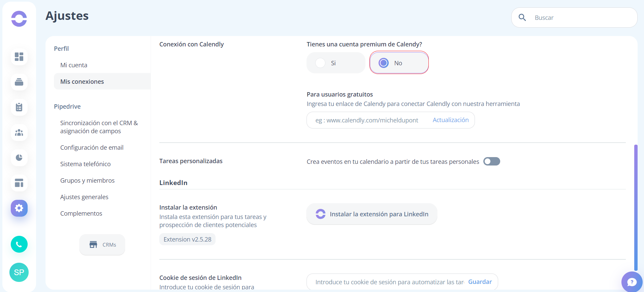Open the layout templates icon in sidebar
Screen dimensions: 644x292
click(x=19, y=183)
